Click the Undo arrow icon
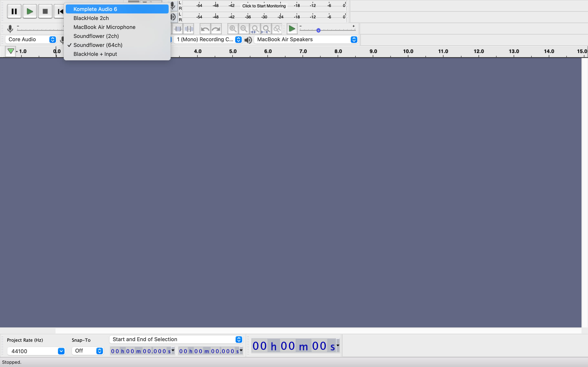 (x=205, y=29)
